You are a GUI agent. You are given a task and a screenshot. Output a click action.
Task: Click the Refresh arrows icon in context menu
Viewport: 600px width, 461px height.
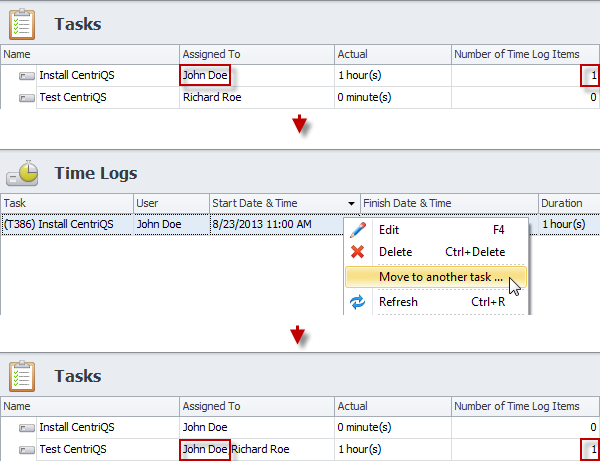[x=358, y=301]
